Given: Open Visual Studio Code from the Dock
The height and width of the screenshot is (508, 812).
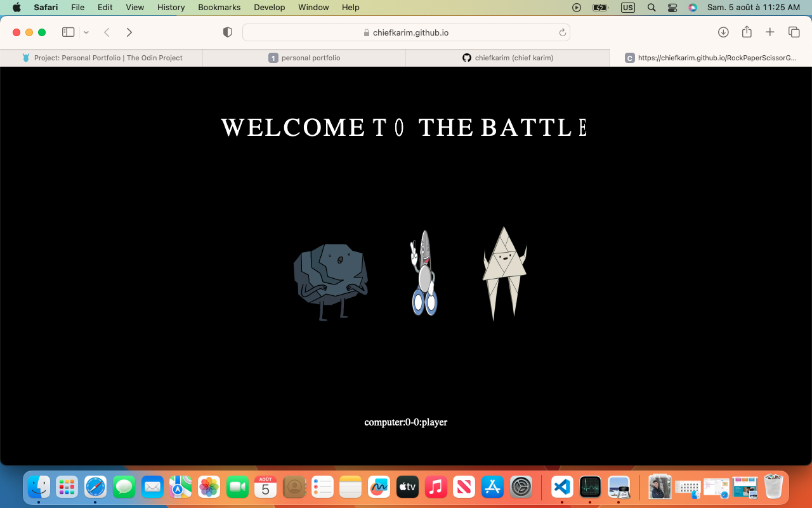Looking at the screenshot, I should (562, 487).
